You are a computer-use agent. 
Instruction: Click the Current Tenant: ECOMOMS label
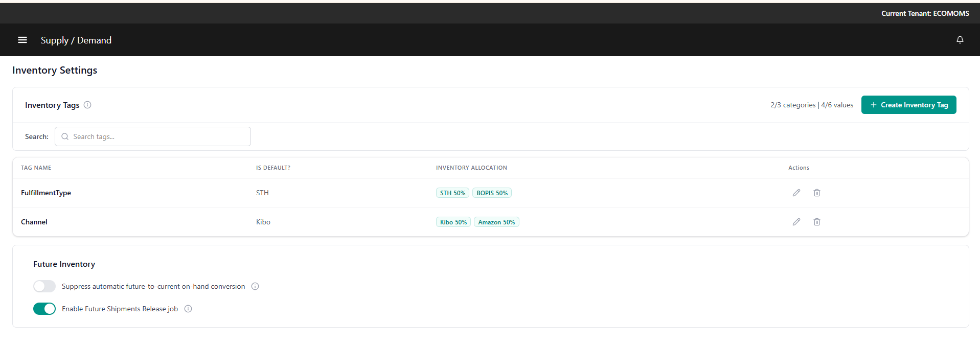point(925,13)
